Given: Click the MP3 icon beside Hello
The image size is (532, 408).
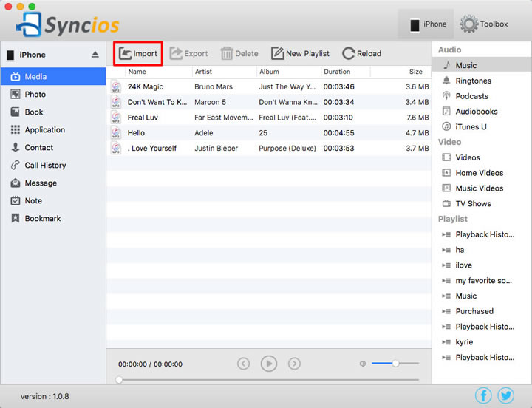Looking at the screenshot, I should click(x=116, y=133).
